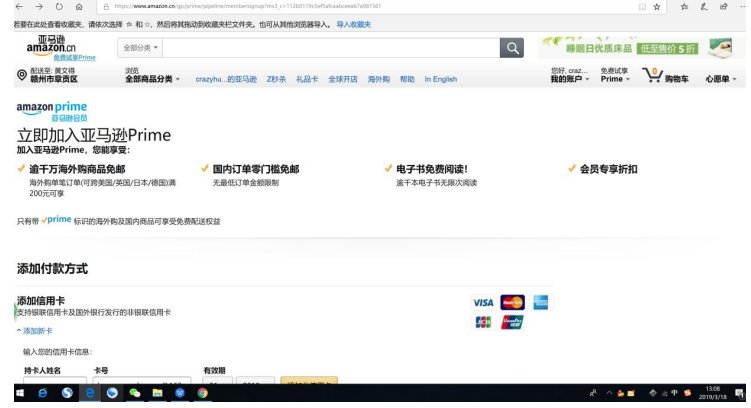Image resolution: width=751 pixels, height=408 pixels.
Task: Expand the 心愿单 dropdown
Action: pos(721,79)
